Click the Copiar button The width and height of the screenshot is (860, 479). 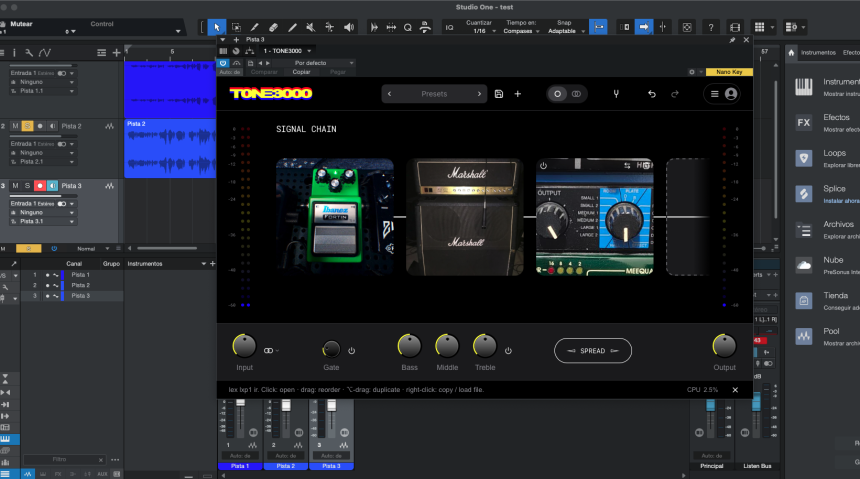pos(301,72)
